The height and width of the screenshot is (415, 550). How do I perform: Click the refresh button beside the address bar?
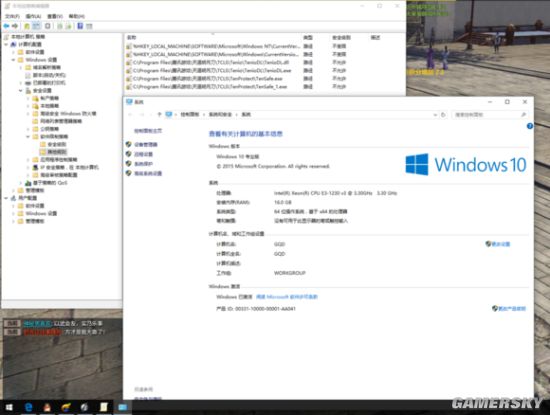point(443,115)
